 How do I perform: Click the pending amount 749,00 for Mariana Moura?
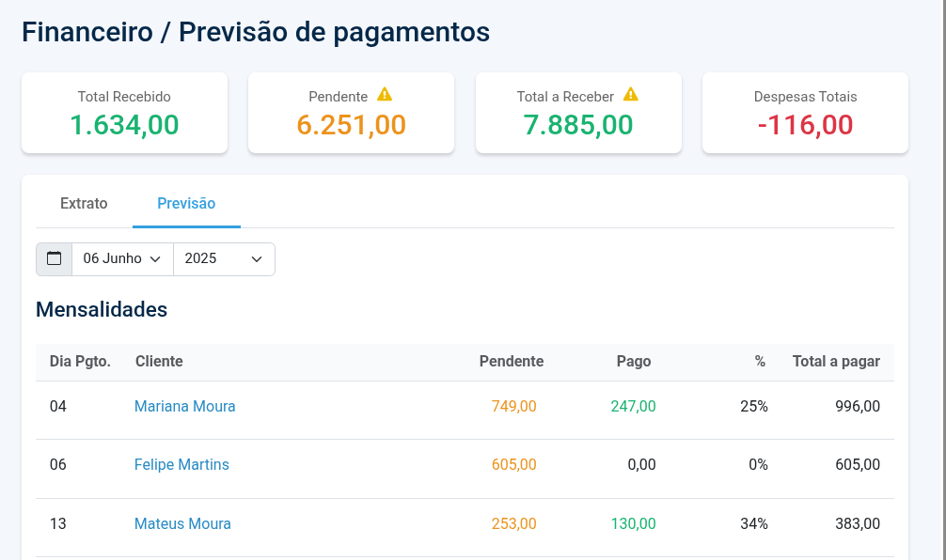513,406
